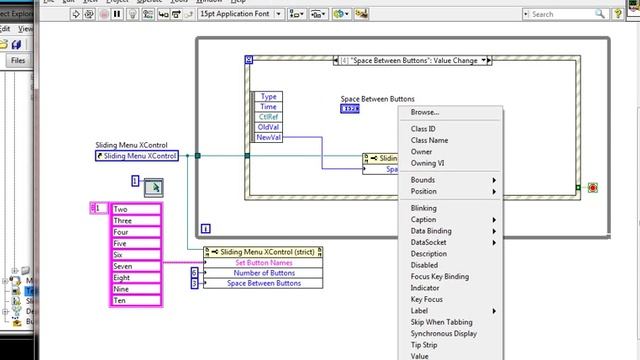Select the Type event data item

tap(268, 96)
